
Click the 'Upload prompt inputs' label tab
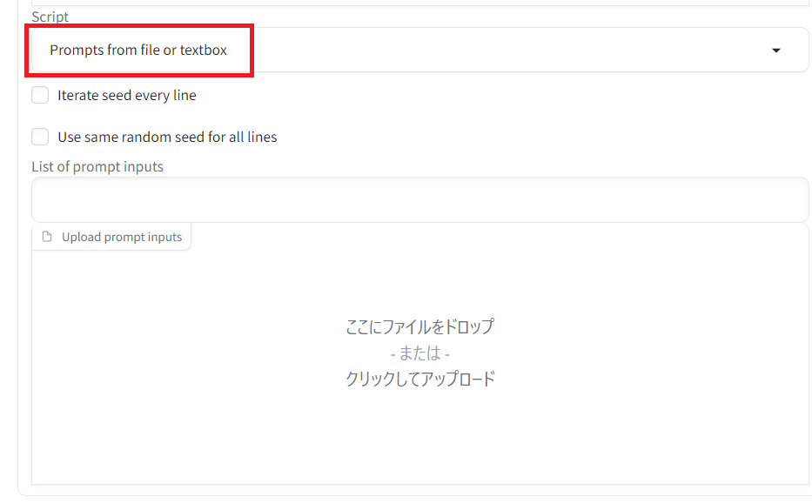pyautogui.click(x=122, y=237)
